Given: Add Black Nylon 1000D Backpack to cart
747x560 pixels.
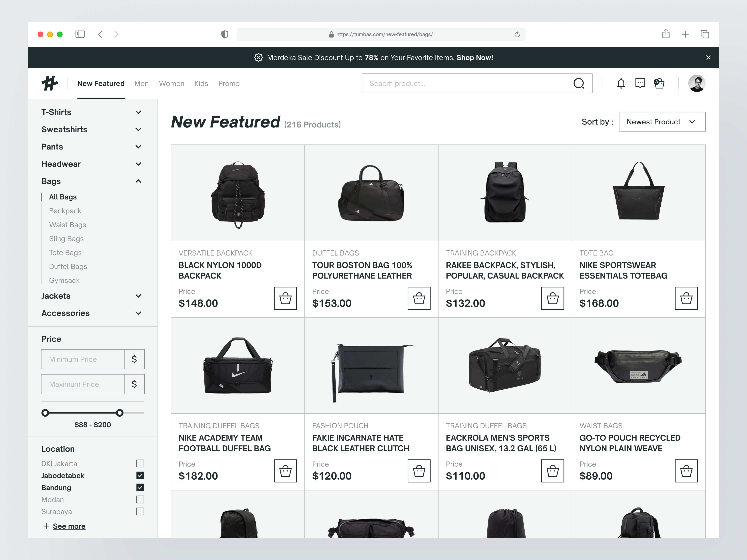Looking at the screenshot, I should (285, 298).
